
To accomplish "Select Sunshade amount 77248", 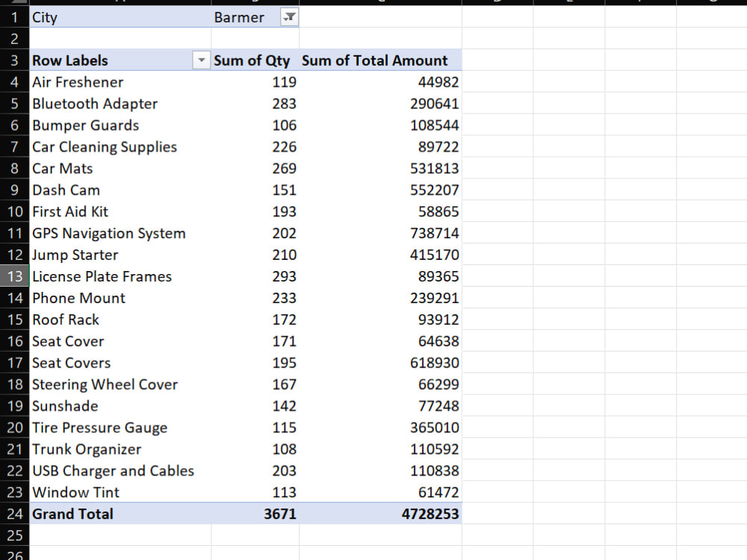I will 381,405.
